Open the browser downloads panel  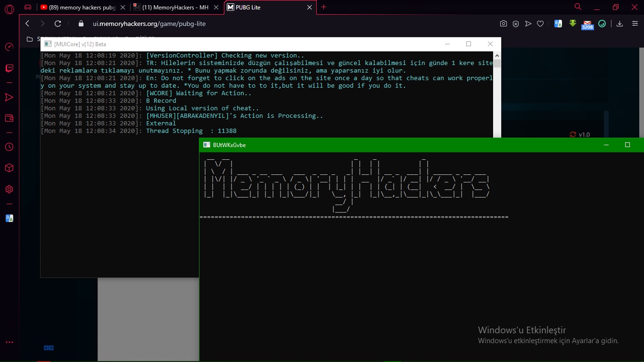620,24
